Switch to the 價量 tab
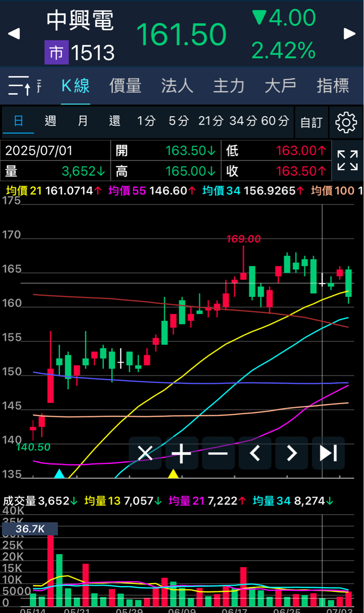 click(x=125, y=86)
